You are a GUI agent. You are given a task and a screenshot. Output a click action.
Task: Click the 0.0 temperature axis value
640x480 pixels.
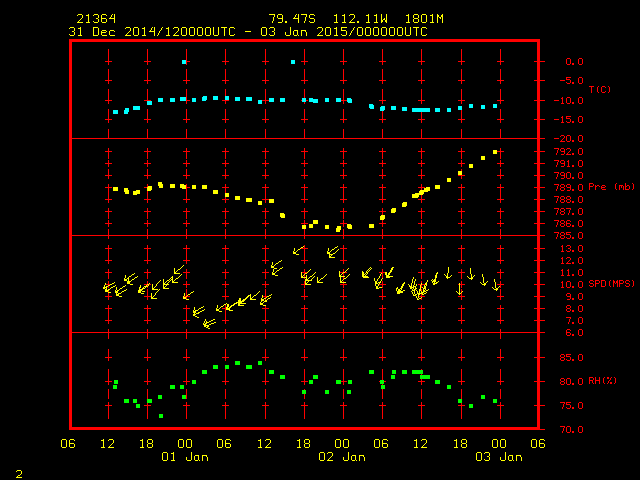coord(574,62)
